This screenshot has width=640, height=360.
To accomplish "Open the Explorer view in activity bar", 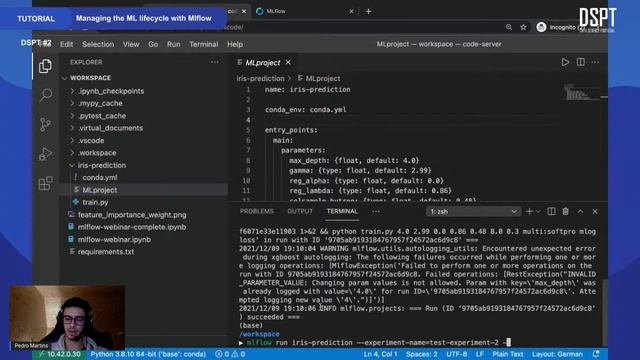I will point(45,66).
